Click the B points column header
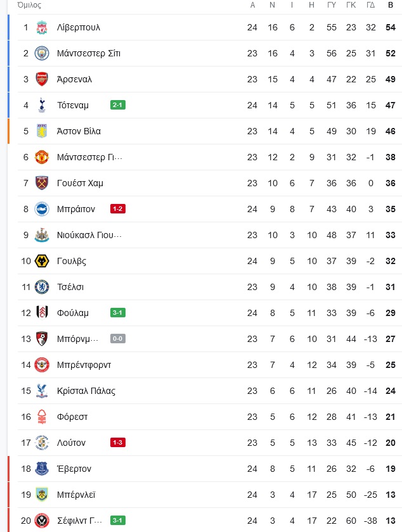This screenshot has height=532, width=402. pos(391,5)
